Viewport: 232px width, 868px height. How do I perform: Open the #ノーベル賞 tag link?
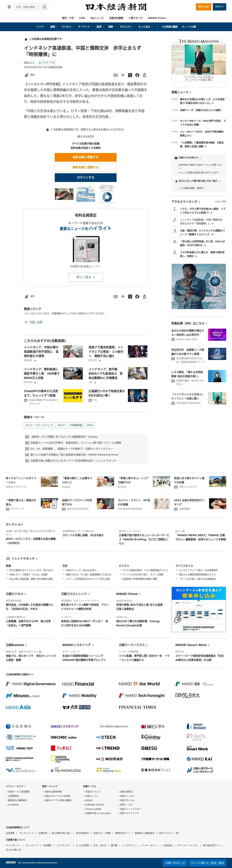[x=189, y=27]
